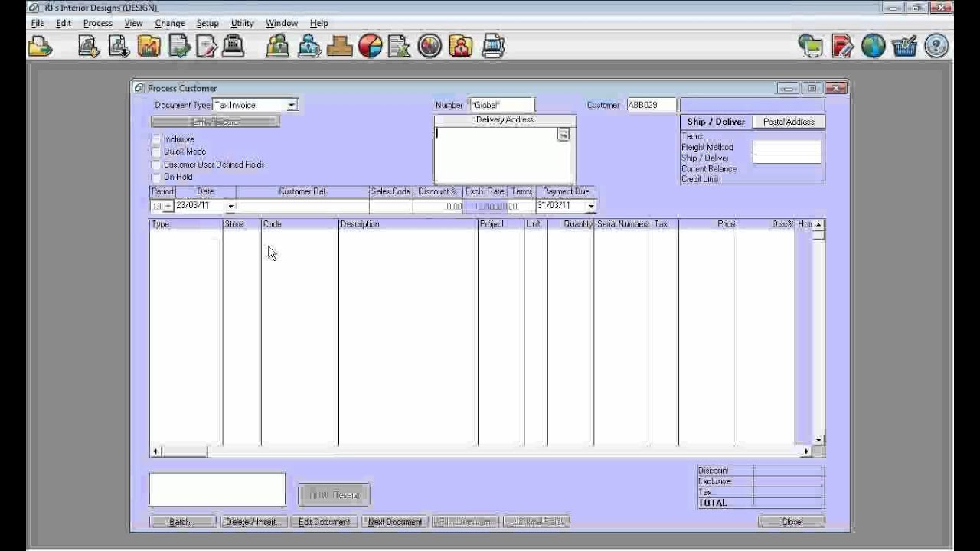Open the company folder toolbar icon
Screen dimensions: 980x551
tap(40, 47)
